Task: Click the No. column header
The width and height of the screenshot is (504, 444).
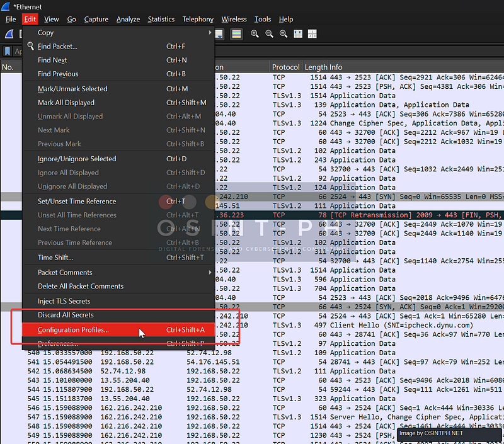Action: click(11, 67)
